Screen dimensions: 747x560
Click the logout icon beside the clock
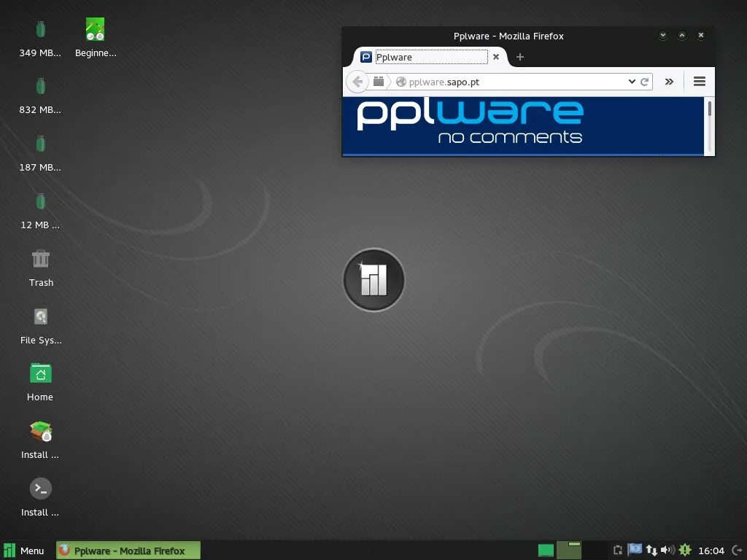(737, 551)
